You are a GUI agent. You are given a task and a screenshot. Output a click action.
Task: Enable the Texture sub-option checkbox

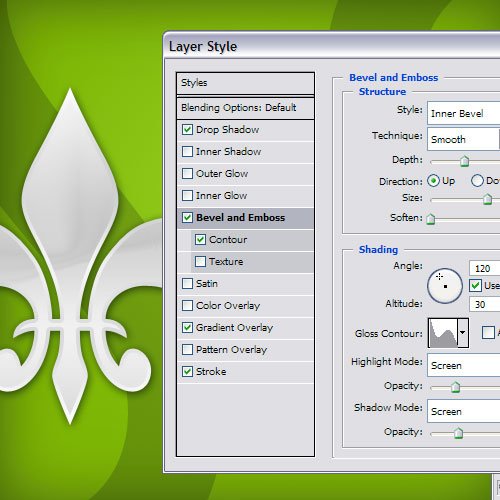pyautogui.click(x=200, y=261)
